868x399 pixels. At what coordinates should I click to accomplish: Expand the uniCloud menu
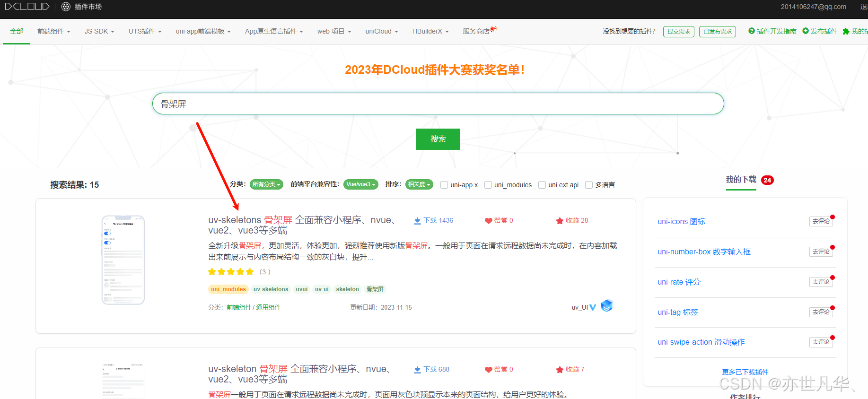(x=382, y=31)
